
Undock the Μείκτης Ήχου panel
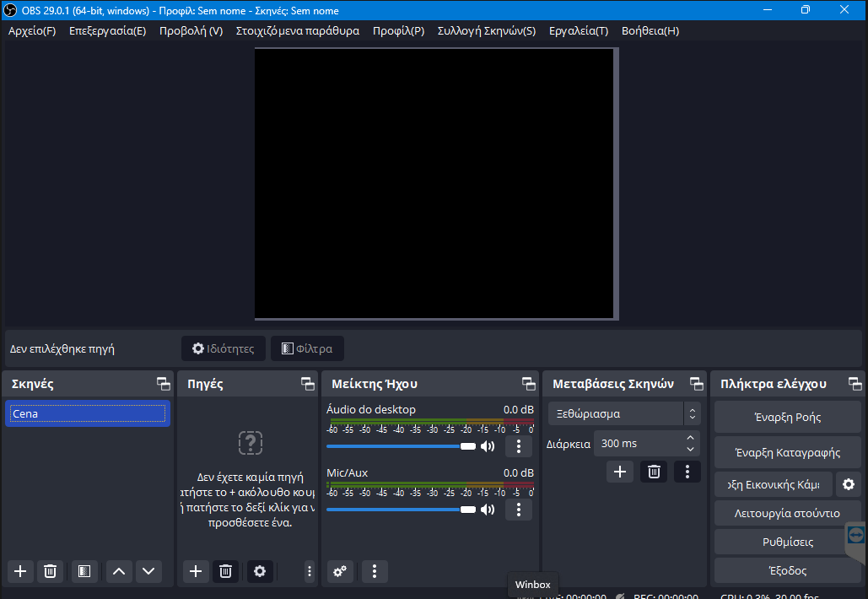coord(529,384)
